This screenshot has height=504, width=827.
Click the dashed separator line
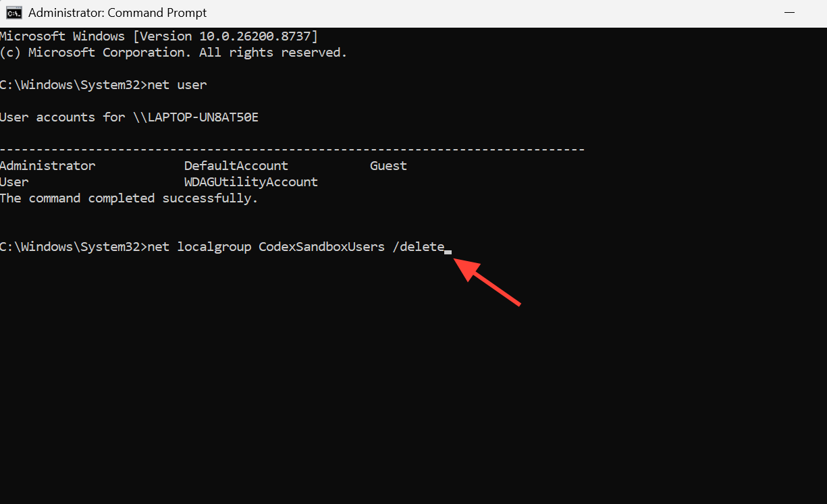292,149
